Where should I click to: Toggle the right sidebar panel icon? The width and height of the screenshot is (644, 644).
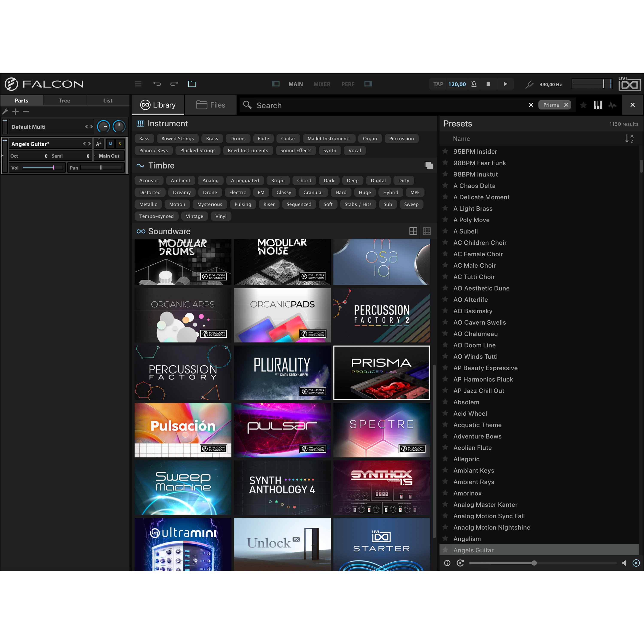368,84
